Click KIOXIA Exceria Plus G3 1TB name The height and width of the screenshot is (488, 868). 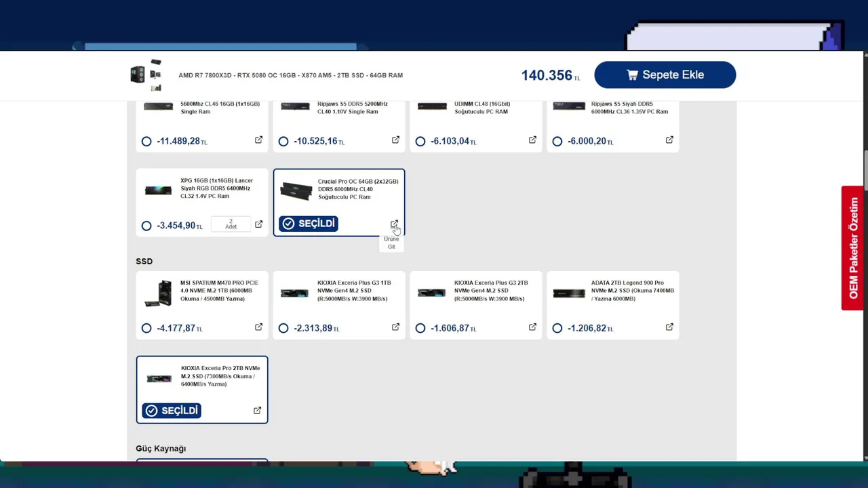[x=355, y=291]
